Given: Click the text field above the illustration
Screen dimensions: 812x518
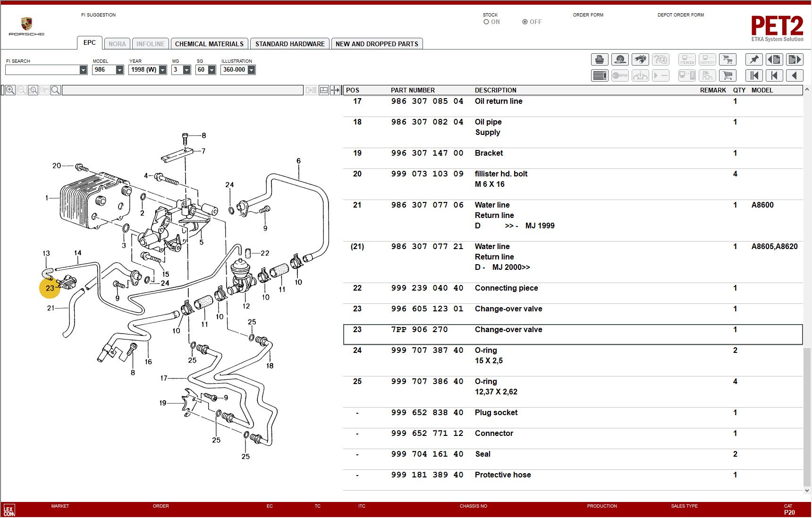Looking at the screenshot, I should [182, 90].
